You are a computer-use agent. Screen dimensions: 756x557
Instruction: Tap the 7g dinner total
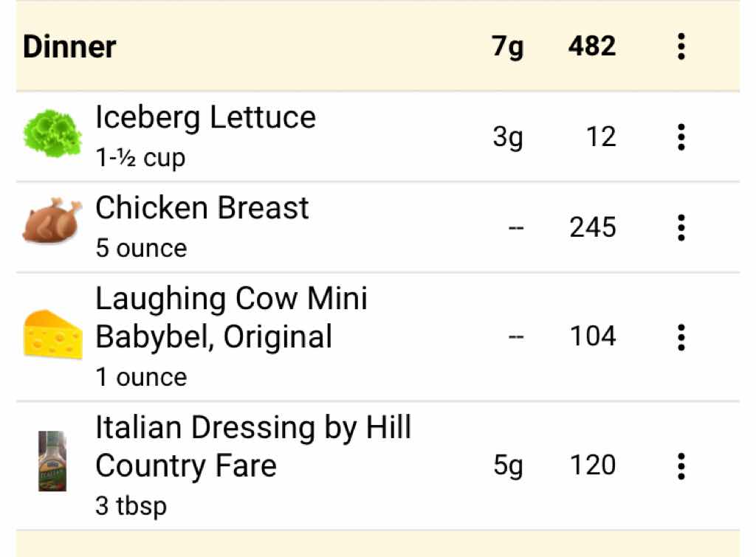point(508,47)
